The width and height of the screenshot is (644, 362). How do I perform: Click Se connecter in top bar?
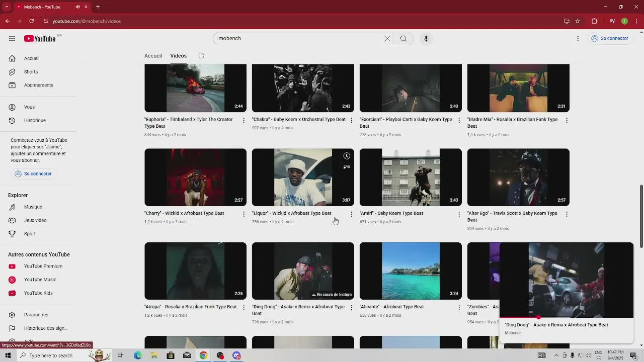coord(610,38)
